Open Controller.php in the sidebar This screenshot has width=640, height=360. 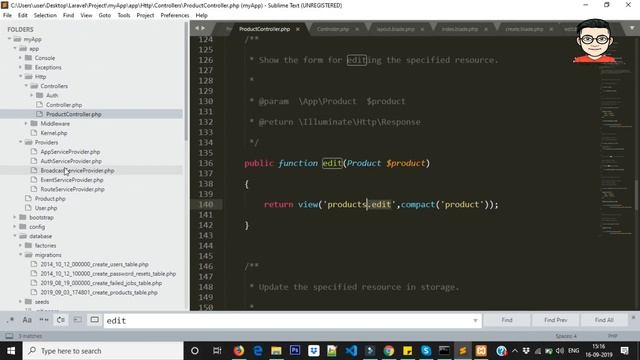click(64, 105)
